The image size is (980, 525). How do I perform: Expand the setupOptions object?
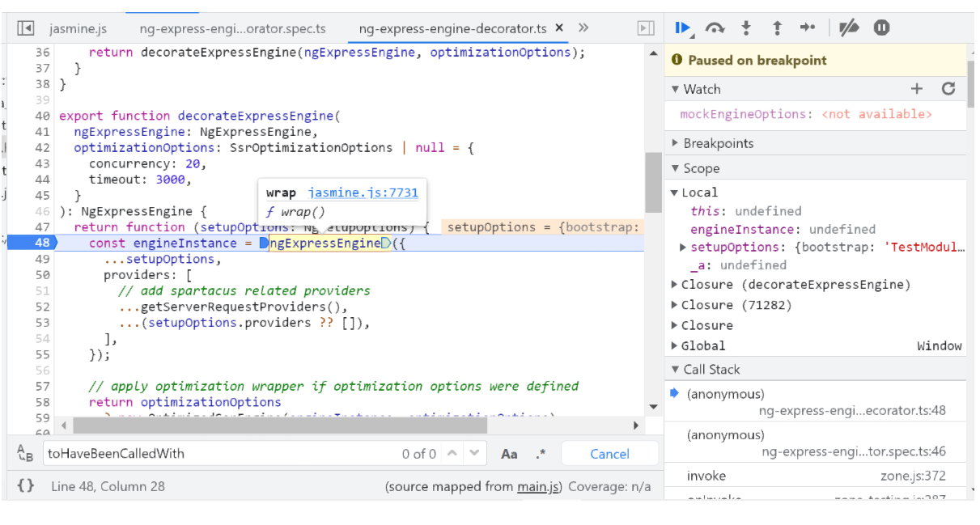pyautogui.click(x=684, y=248)
